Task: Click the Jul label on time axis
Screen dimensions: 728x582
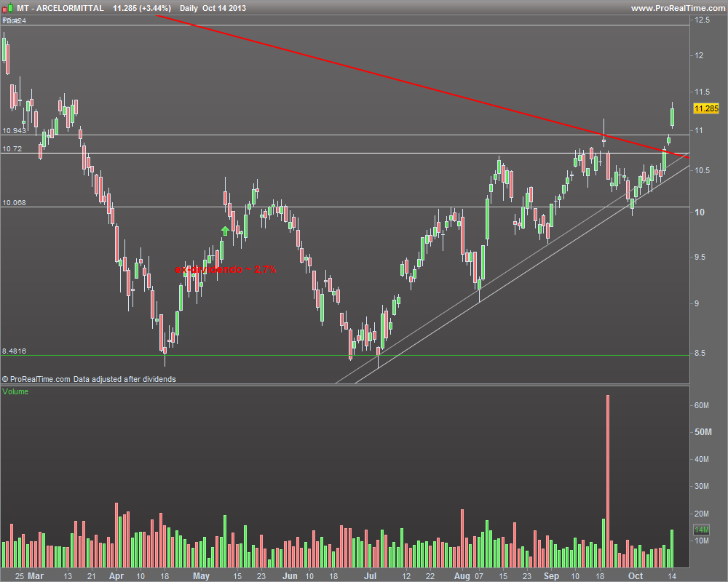Action: tap(370, 576)
